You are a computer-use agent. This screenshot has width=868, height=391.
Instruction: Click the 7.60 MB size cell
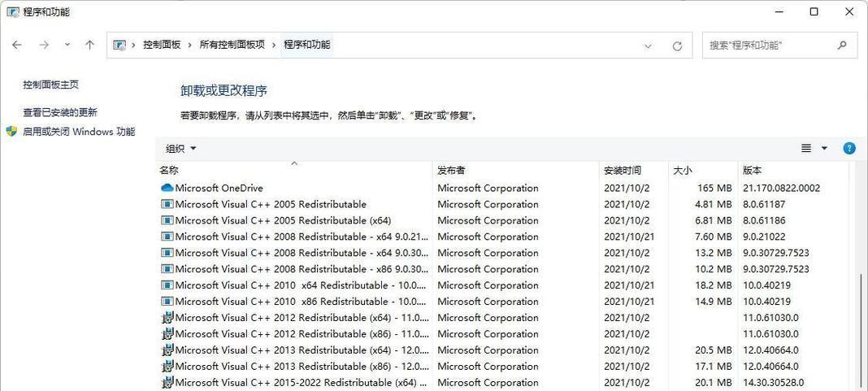[714, 237]
